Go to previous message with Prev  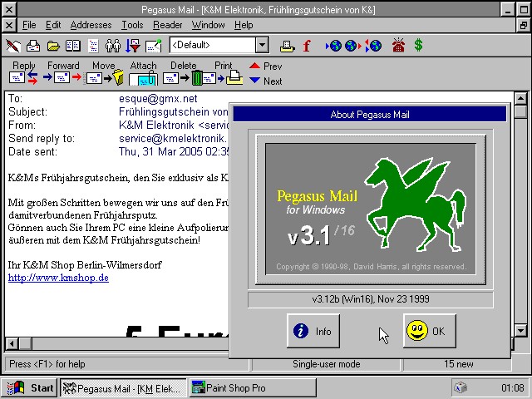point(266,66)
